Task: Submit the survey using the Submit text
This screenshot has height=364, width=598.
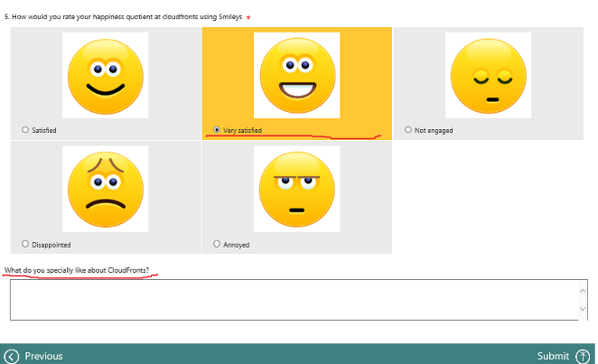Action: click(x=553, y=356)
